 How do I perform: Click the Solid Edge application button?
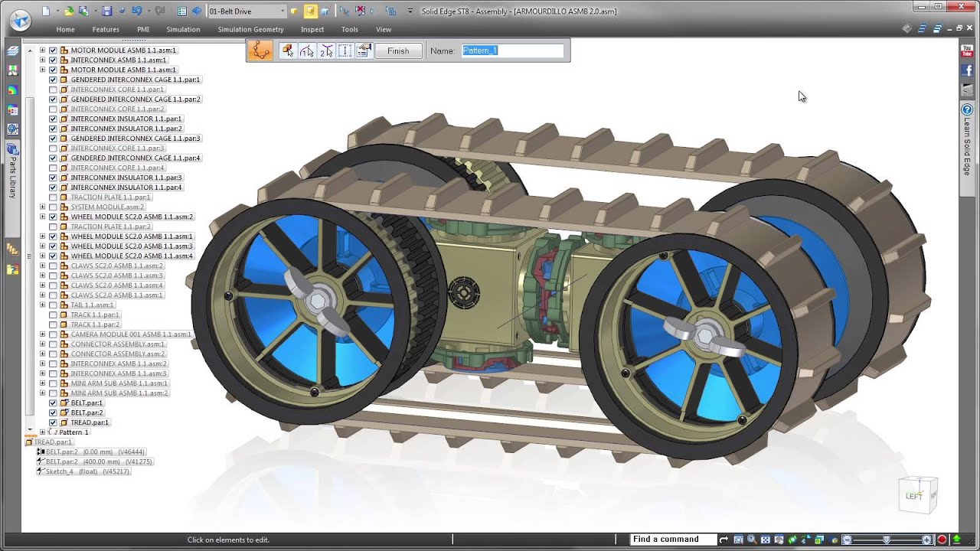21,21
